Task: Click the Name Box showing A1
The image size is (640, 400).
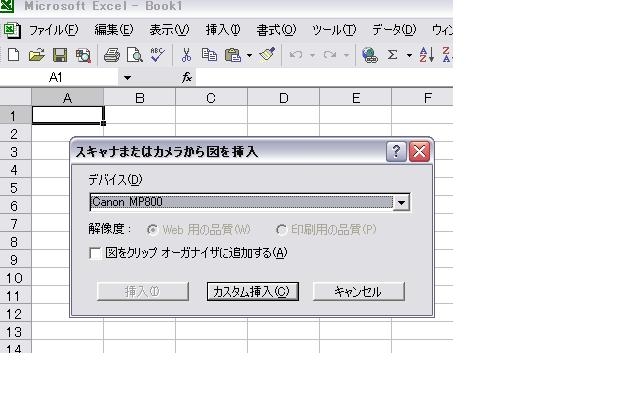Action: point(59,78)
